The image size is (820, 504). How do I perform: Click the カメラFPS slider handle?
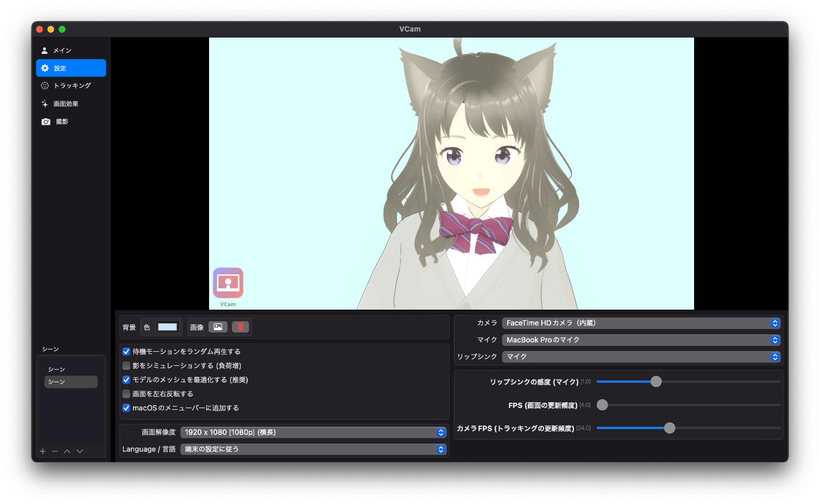[669, 428]
